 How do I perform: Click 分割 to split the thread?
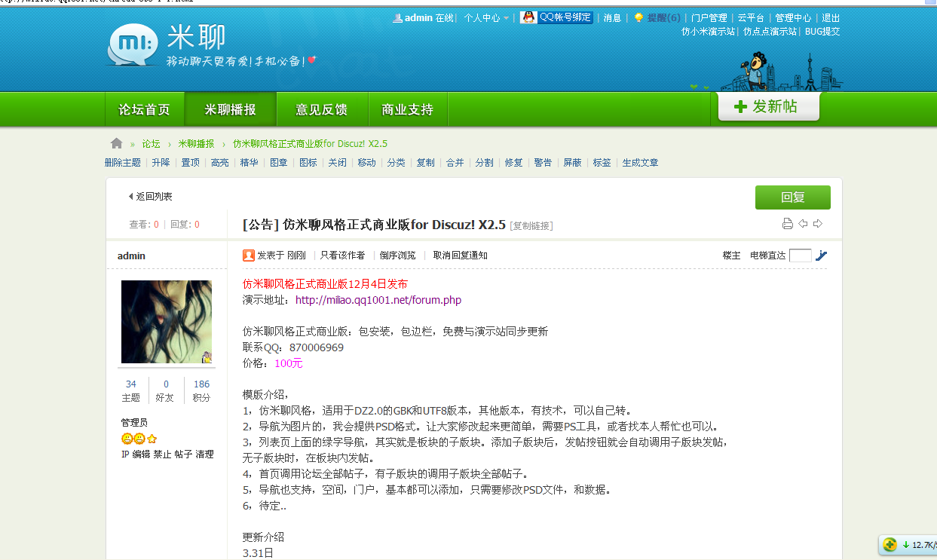485,163
